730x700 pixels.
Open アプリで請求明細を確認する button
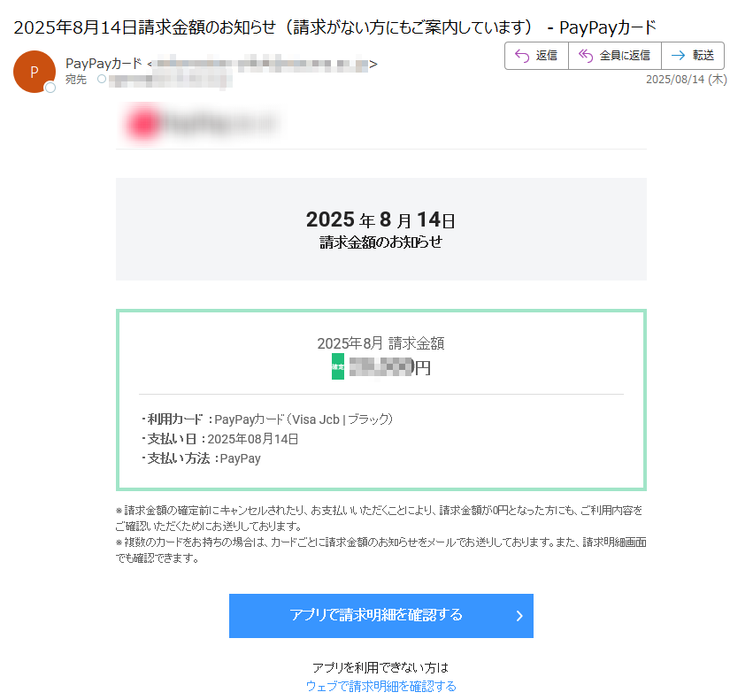380,616
